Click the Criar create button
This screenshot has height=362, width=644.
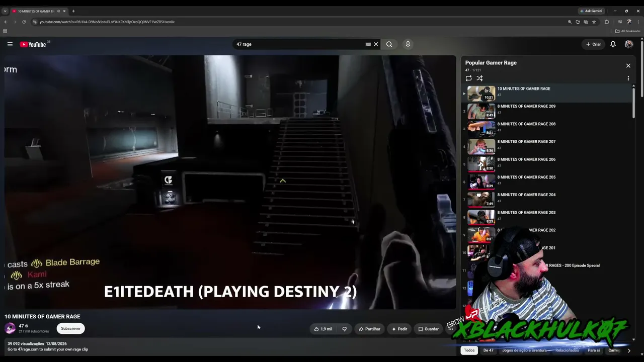594,44
